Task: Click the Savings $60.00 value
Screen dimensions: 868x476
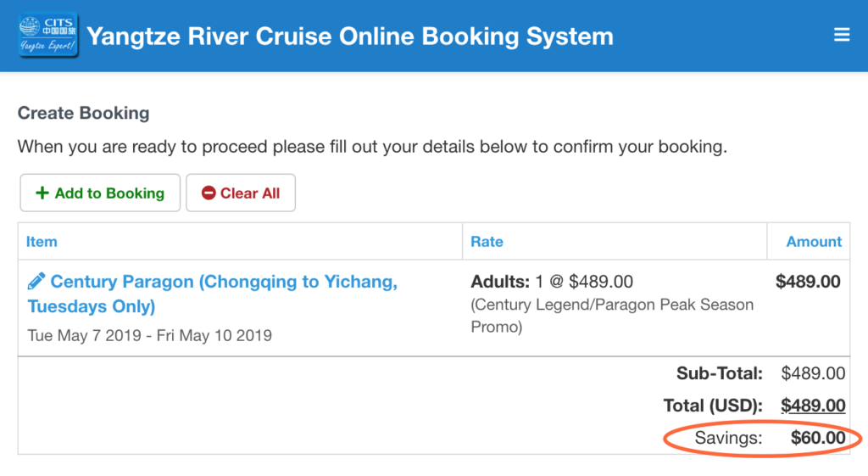Action: pos(818,438)
